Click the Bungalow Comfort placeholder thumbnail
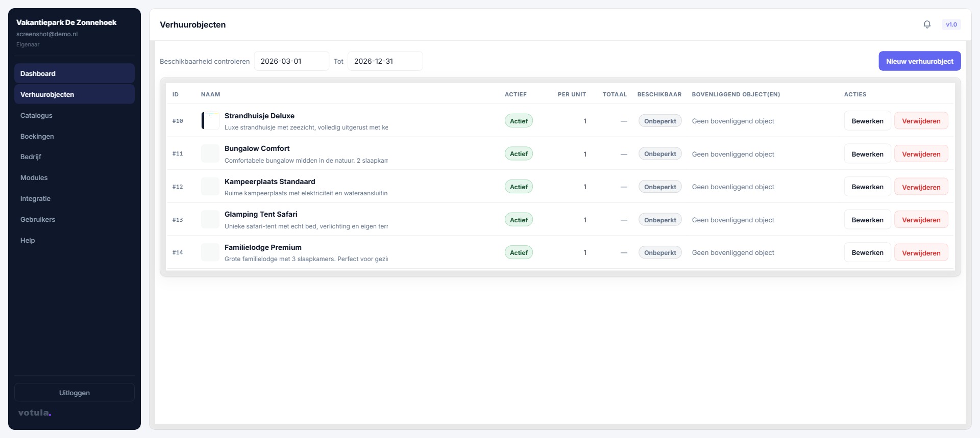The image size is (980, 438). pyautogui.click(x=210, y=153)
